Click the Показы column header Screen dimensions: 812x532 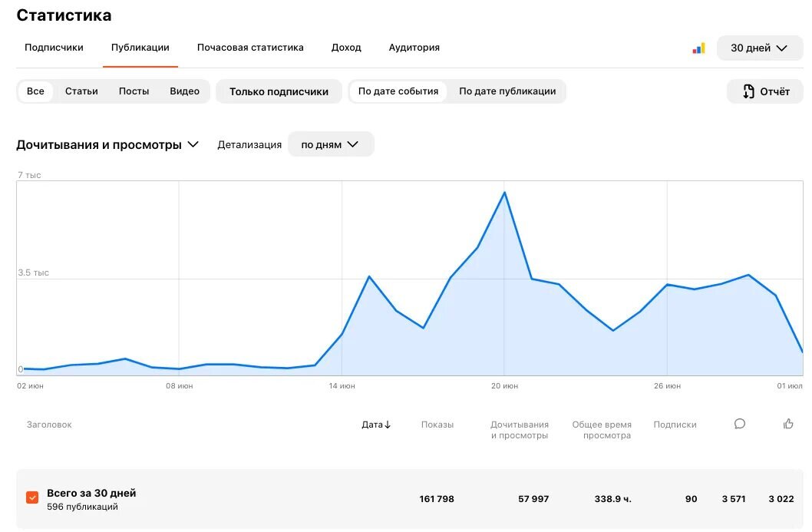coord(437,425)
